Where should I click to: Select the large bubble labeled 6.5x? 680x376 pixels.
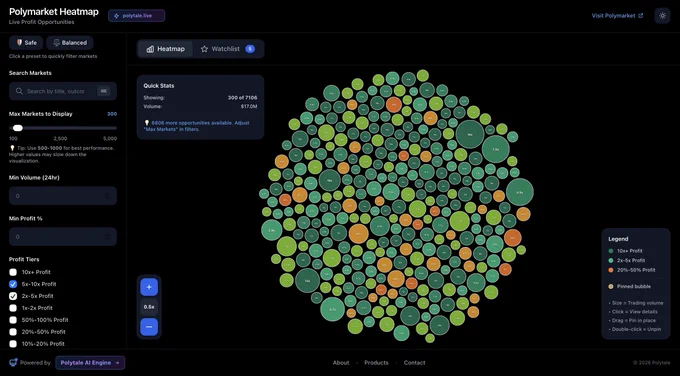[x=520, y=192]
